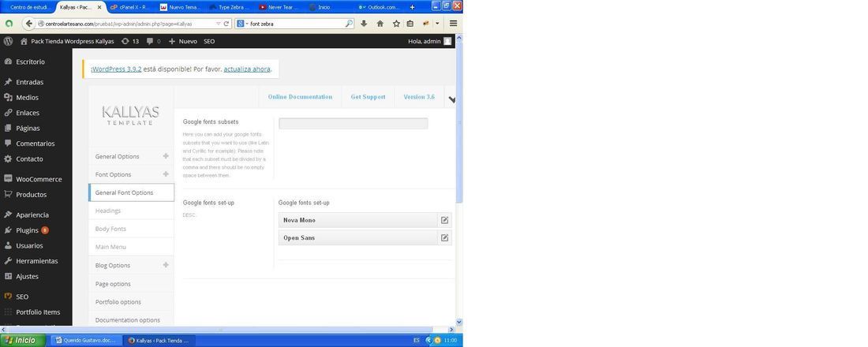Image resolution: width=868 pixels, height=347 pixels.
Task: Switch to Querido Gustavo.doc taskbar item
Action: coord(86,341)
